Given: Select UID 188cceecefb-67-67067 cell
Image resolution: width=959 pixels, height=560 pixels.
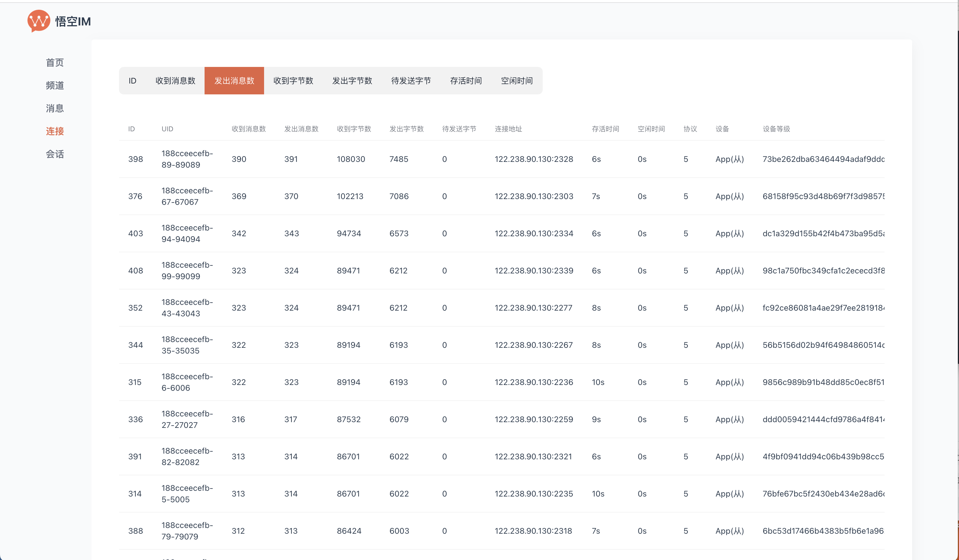Looking at the screenshot, I should click(x=187, y=196).
